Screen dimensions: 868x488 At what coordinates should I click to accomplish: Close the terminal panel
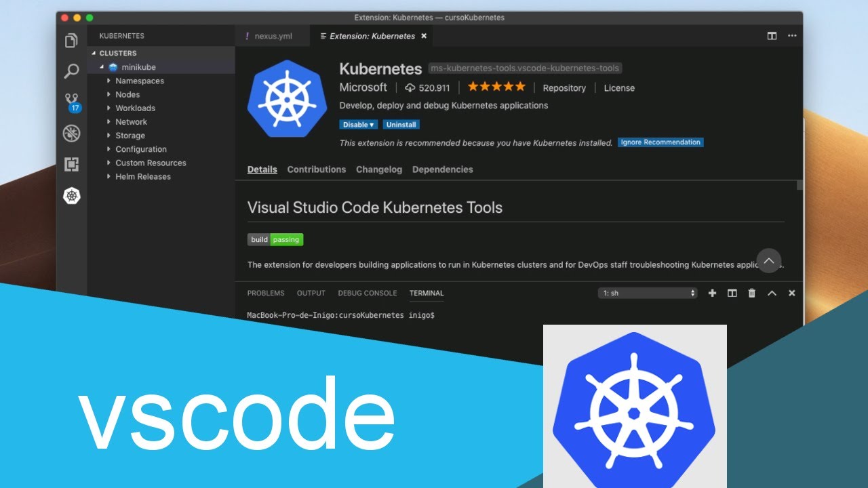click(x=791, y=293)
